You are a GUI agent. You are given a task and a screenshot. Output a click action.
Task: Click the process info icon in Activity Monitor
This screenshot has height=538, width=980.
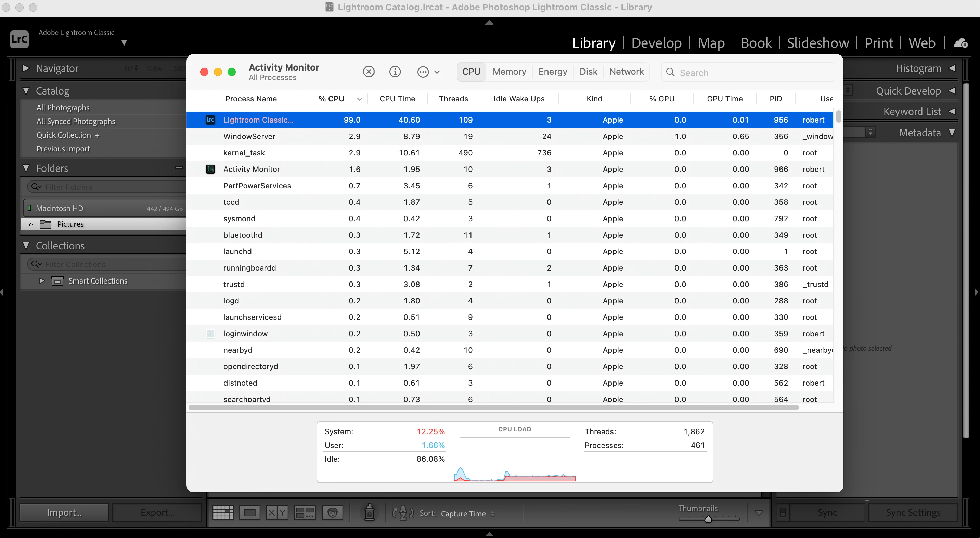[395, 72]
